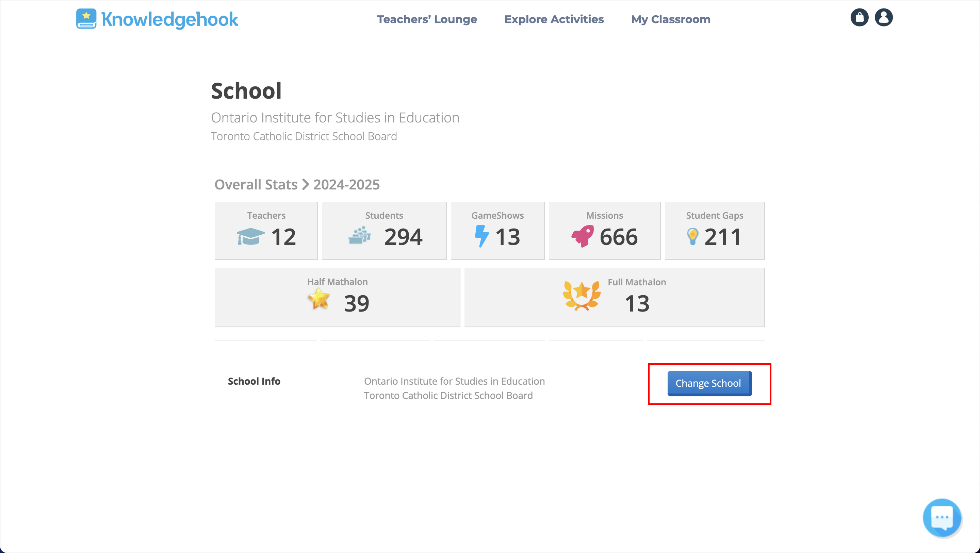Image resolution: width=980 pixels, height=553 pixels.
Task: Click the Half Mathalon count 39
Action: point(357,303)
